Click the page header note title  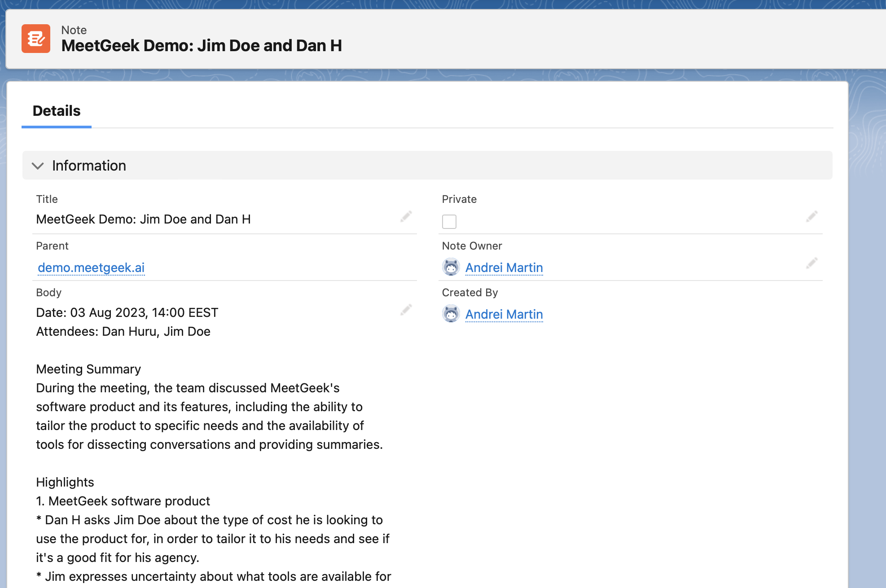point(202,46)
